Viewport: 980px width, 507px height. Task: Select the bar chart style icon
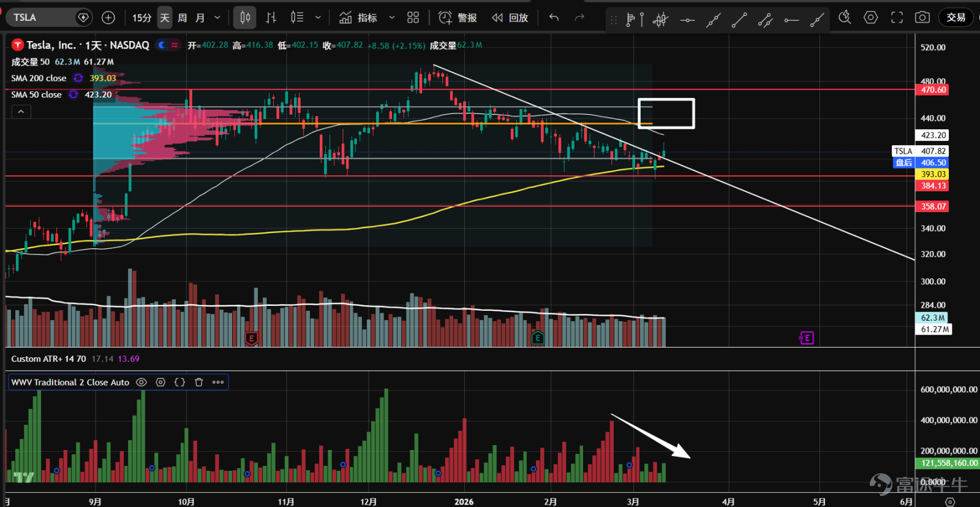point(271,18)
